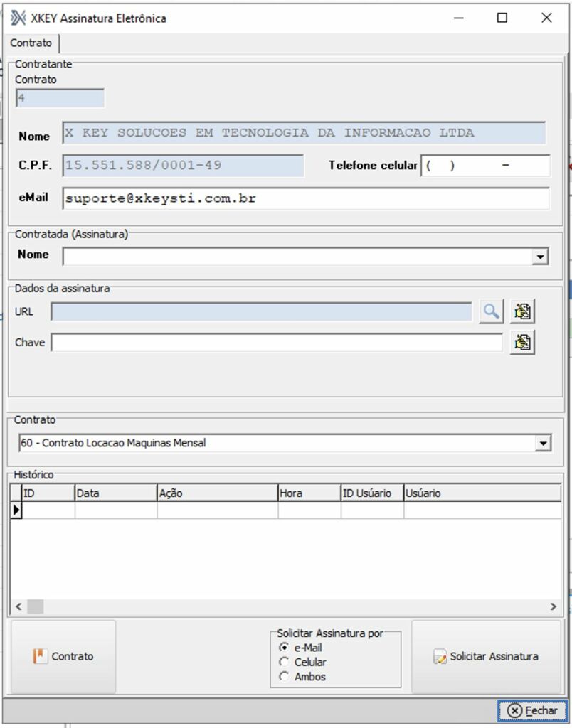Click the ID column header
Screen dimensions: 572x728
(48, 493)
